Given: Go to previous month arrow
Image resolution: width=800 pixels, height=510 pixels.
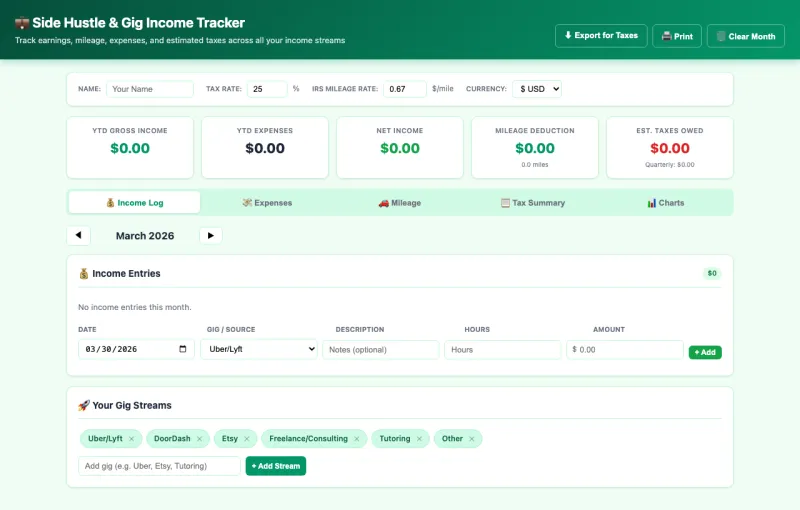Looking at the screenshot, I should click(78, 235).
